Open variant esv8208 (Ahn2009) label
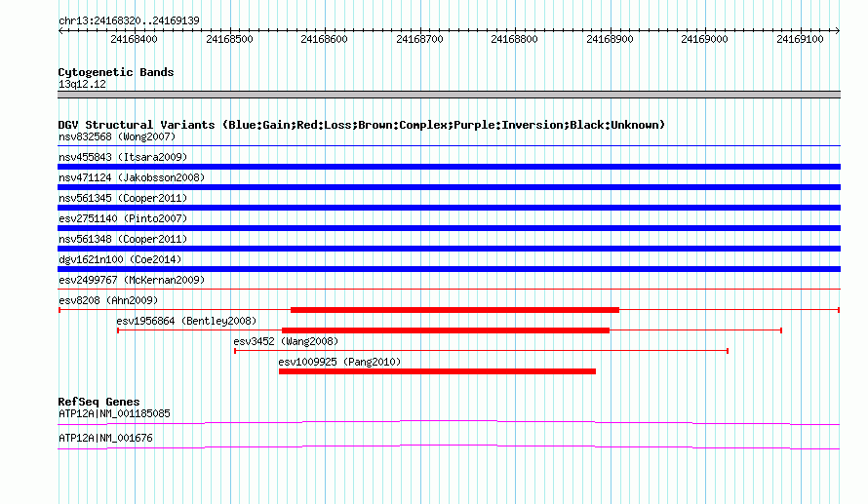The image size is (868, 504). click(108, 300)
